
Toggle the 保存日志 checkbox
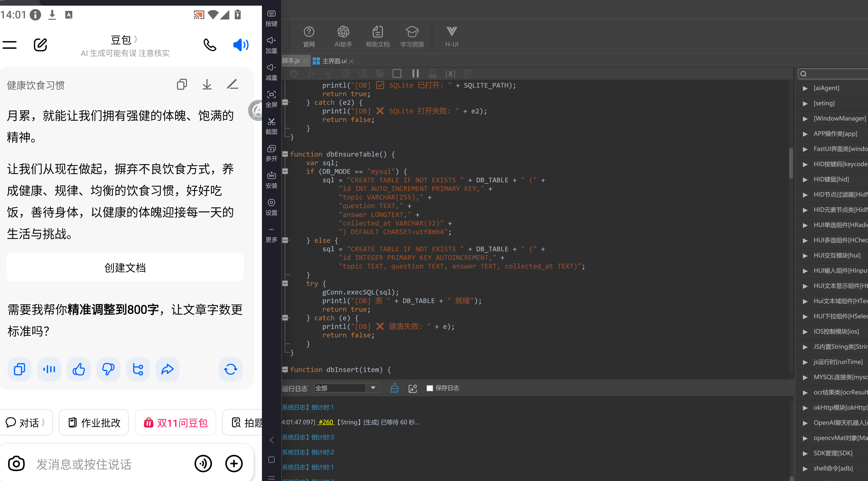click(430, 388)
